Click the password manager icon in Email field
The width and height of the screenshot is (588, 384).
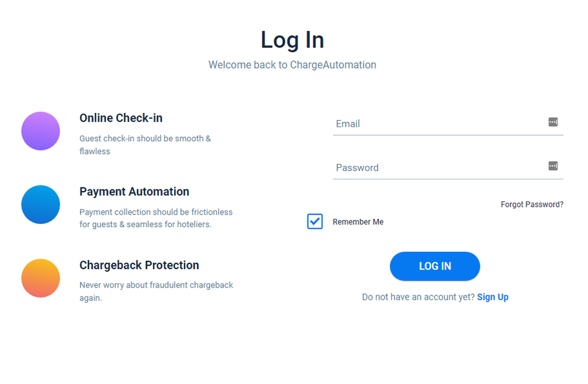tap(553, 122)
